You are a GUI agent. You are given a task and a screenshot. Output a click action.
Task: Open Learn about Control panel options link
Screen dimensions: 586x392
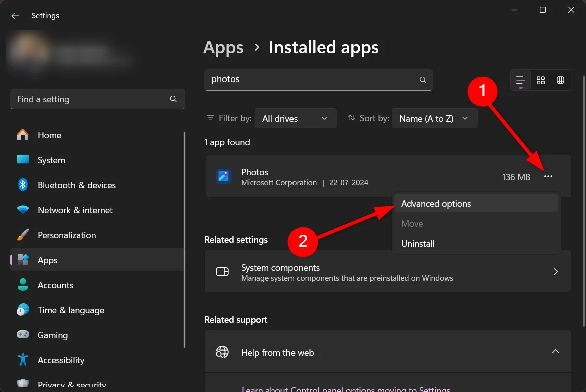tap(346, 388)
